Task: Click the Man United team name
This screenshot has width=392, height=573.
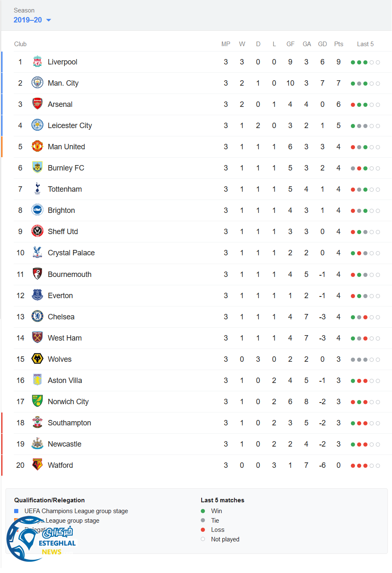Action: click(66, 147)
